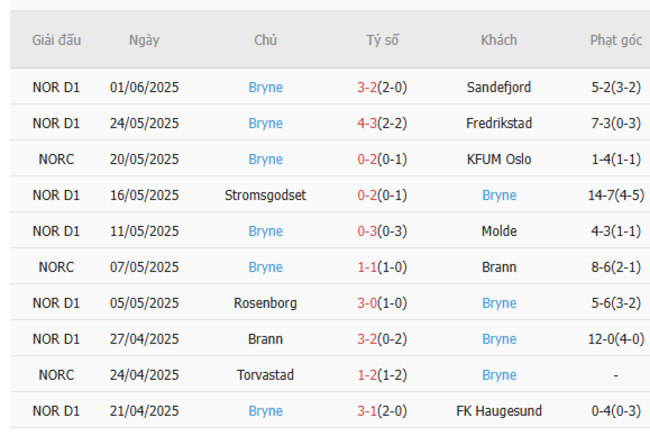The height and width of the screenshot is (436, 650).
Task: Open the 4-3(2-2) score for Bryne vs Fredrikstad
Action: pyautogui.click(x=381, y=123)
